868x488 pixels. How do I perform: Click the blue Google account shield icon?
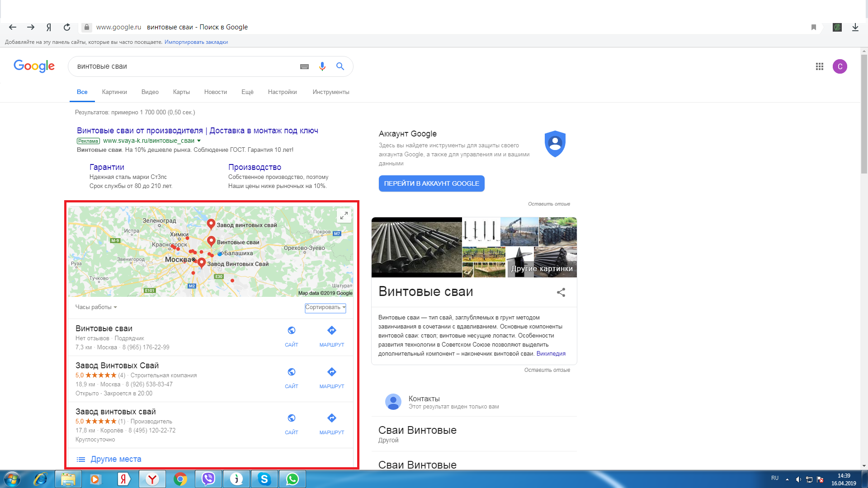555,144
